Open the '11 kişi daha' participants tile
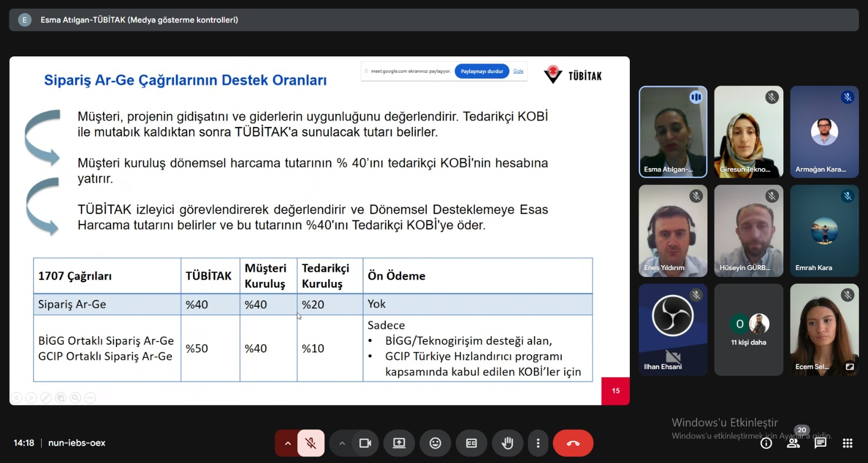Image resolution: width=868 pixels, height=463 pixels. [x=749, y=330]
